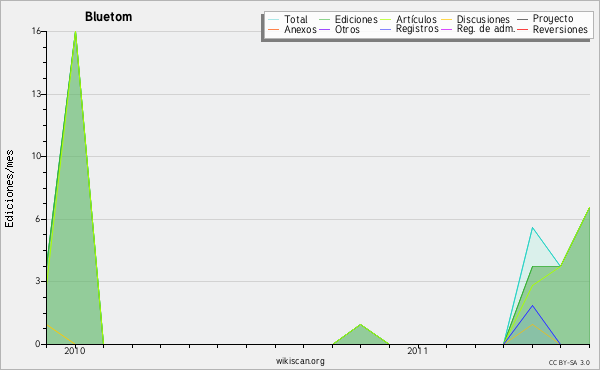Click the Reversiones red line swatch
This screenshot has width=600, height=370.
coord(522,29)
